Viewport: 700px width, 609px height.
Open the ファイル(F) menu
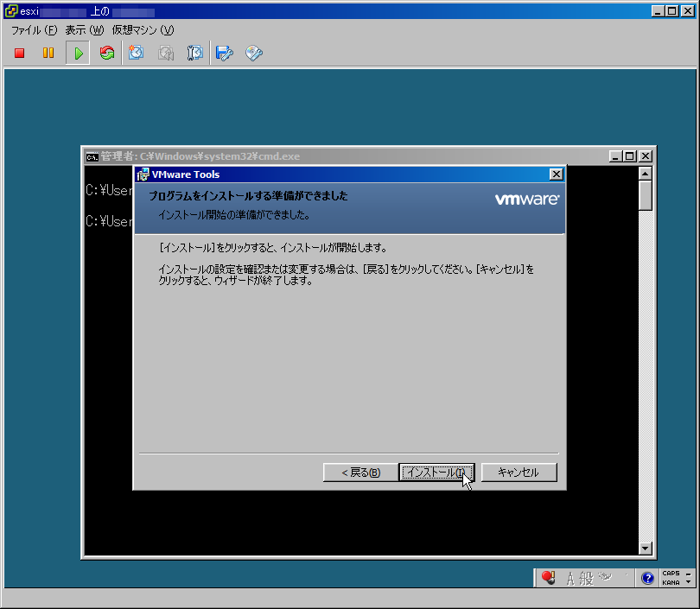tap(35, 30)
